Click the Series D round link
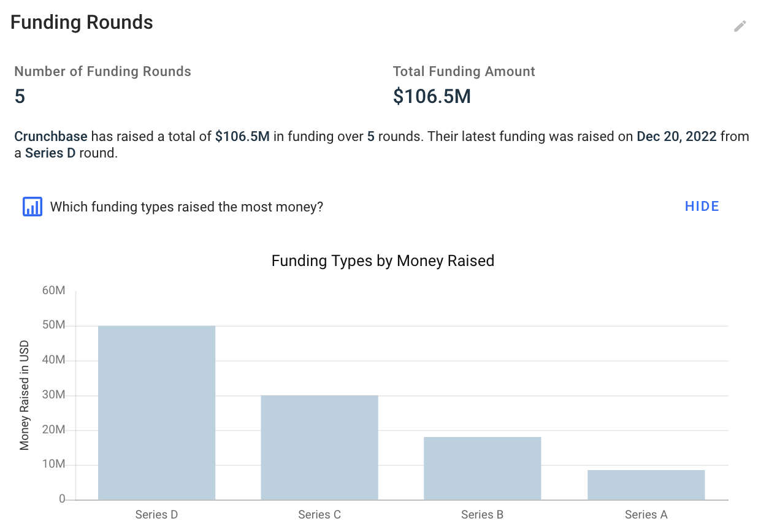The height and width of the screenshot is (532, 769). click(x=50, y=153)
